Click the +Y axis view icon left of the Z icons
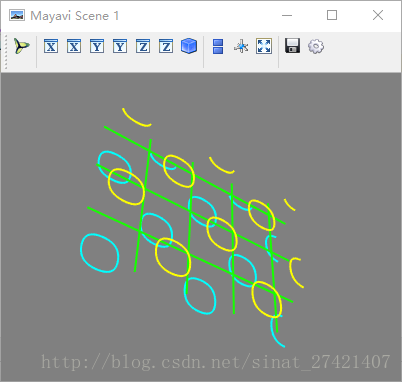The width and height of the screenshot is (402, 382). coord(120,46)
